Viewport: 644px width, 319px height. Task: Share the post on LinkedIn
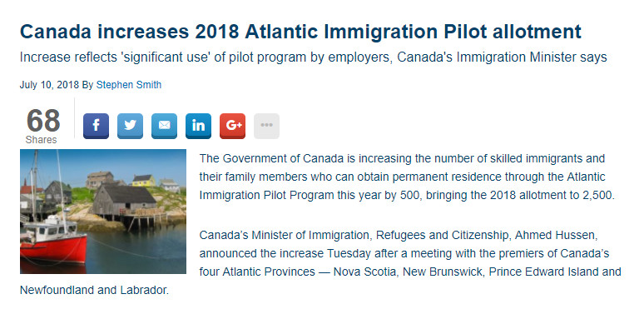pyautogui.click(x=198, y=126)
